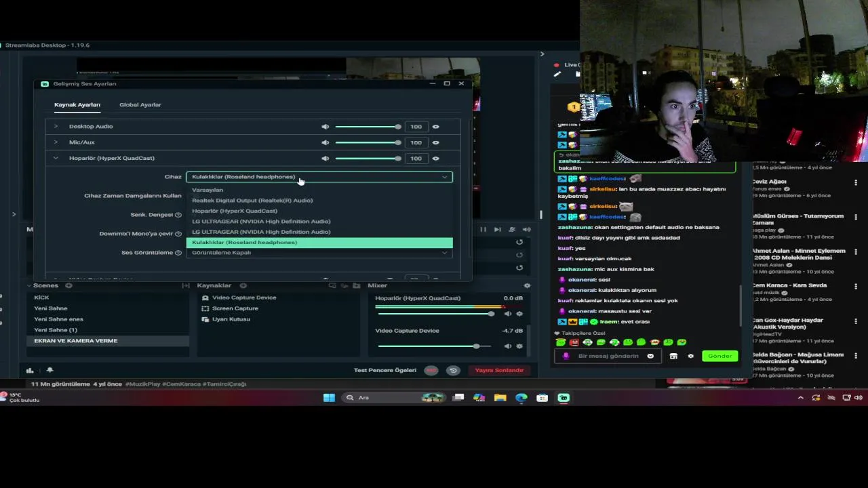Adjust Desktop Audio volume slider
The image size is (868, 488).
coord(367,127)
